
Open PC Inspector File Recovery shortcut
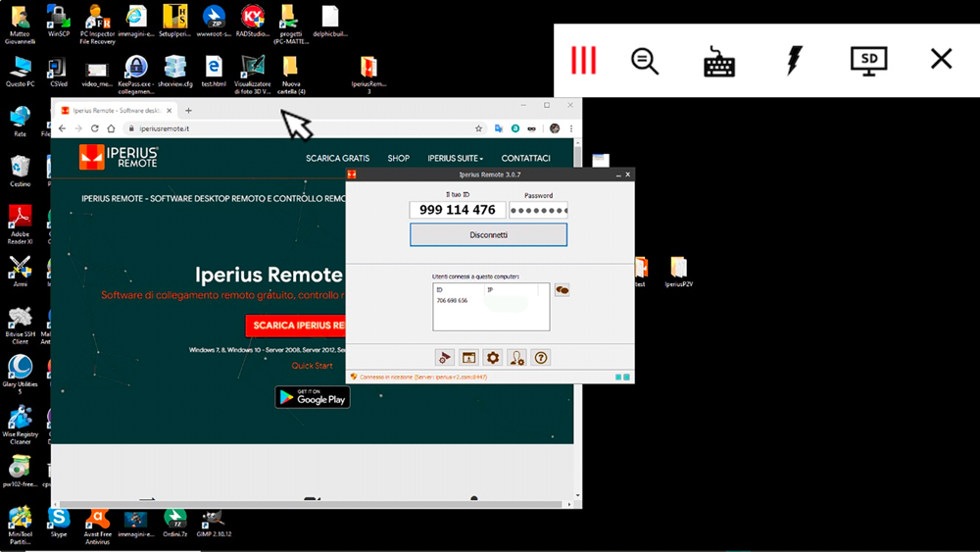pos(97,25)
